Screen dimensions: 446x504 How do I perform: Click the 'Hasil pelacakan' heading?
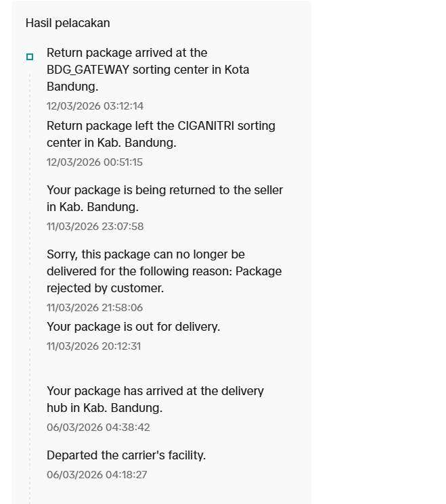(x=68, y=23)
